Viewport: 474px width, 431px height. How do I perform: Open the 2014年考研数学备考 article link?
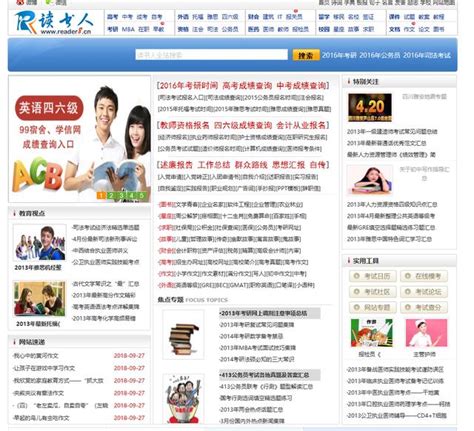tap(251, 336)
